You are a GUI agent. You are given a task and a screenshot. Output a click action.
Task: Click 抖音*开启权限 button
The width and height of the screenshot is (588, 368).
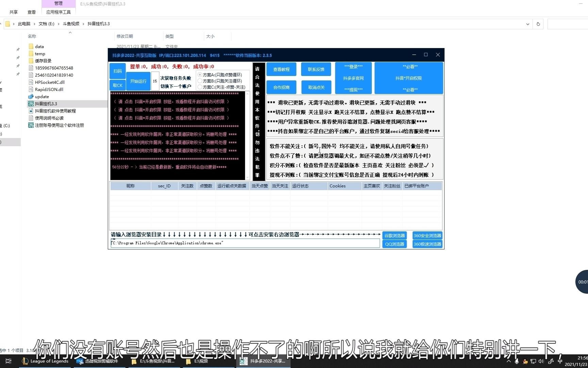[409, 78]
